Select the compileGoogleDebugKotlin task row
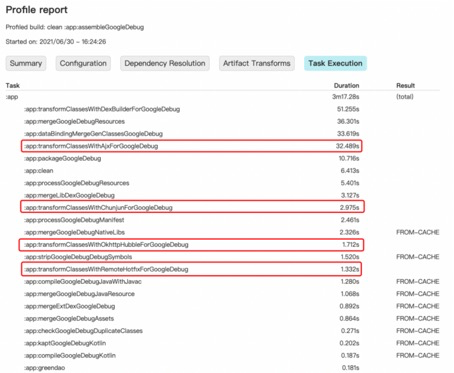 (232, 356)
